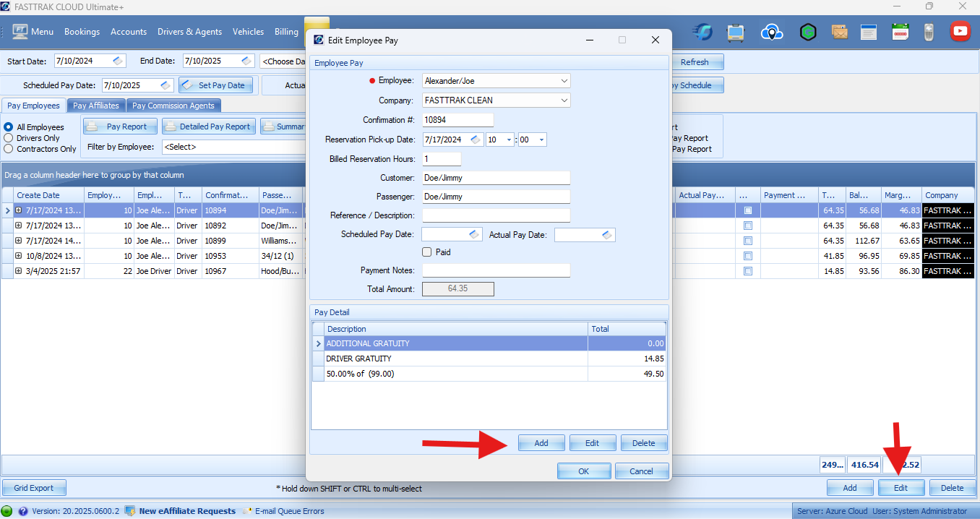
Task: Expand the Joe Driver row 10967
Action: coord(19,271)
